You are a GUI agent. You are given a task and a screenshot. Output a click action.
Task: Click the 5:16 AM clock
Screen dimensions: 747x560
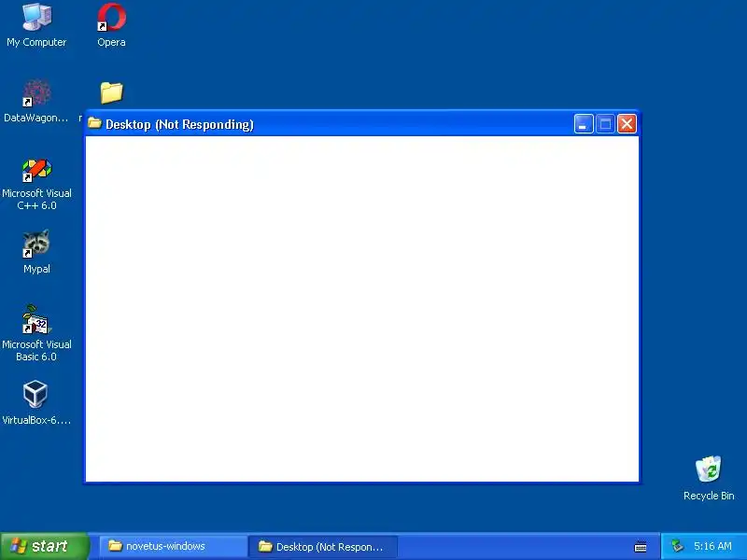(x=712, y=546)
